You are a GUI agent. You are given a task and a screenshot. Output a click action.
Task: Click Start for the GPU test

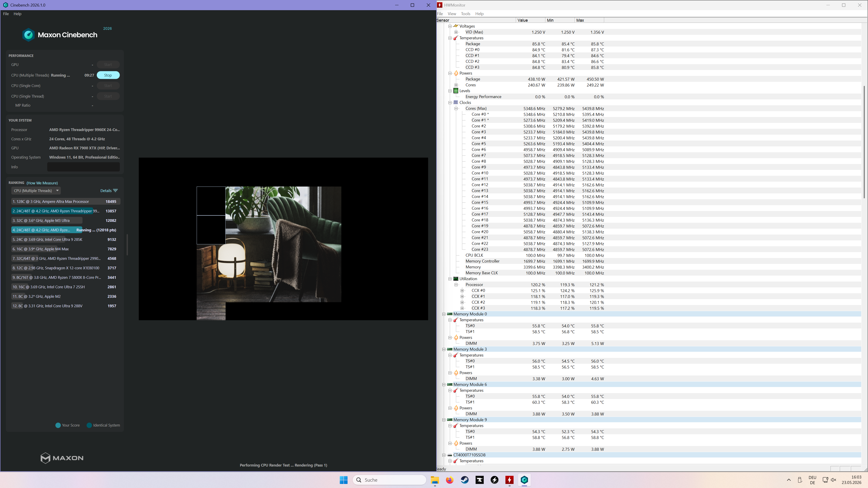pos(108,65)
